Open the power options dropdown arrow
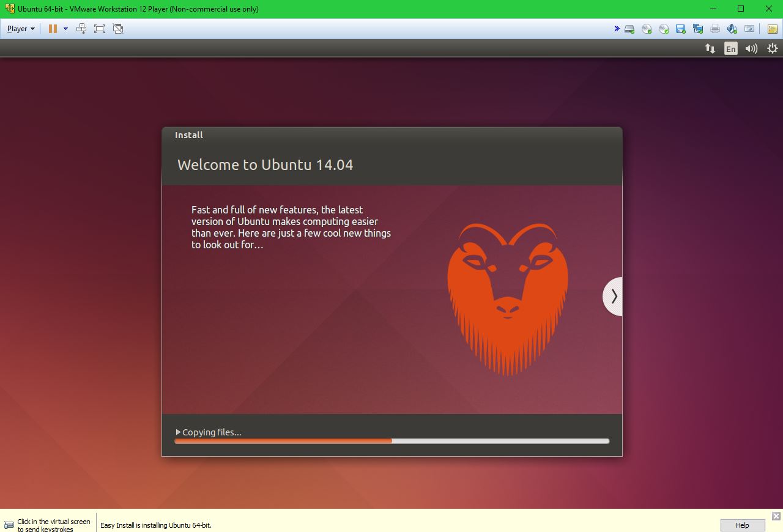The height and width of the screenshot is (532, 783). pos(65,29)
